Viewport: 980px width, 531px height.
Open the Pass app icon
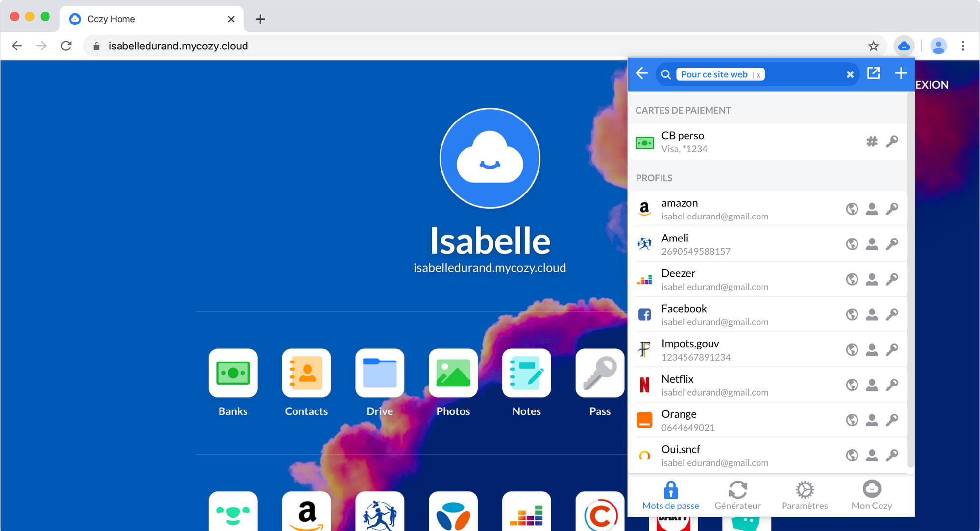coord(600,373)
